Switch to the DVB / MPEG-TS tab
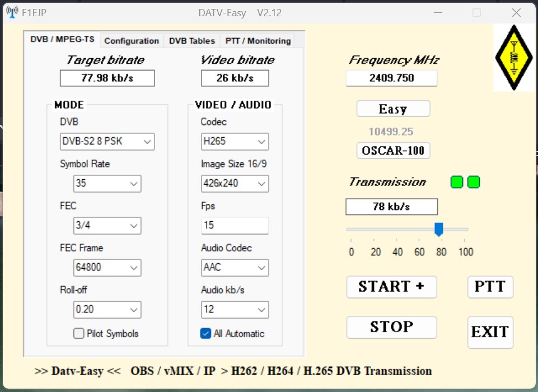This screenshot has width=538, height=392. coord(62,39)
